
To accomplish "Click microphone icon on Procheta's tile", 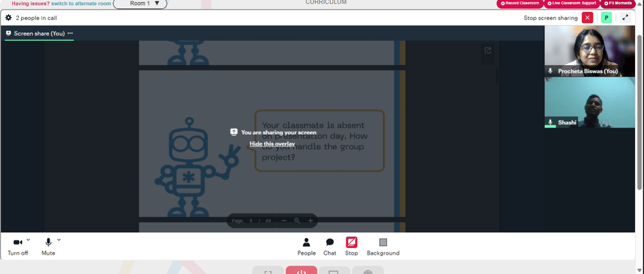I will 551,71.
